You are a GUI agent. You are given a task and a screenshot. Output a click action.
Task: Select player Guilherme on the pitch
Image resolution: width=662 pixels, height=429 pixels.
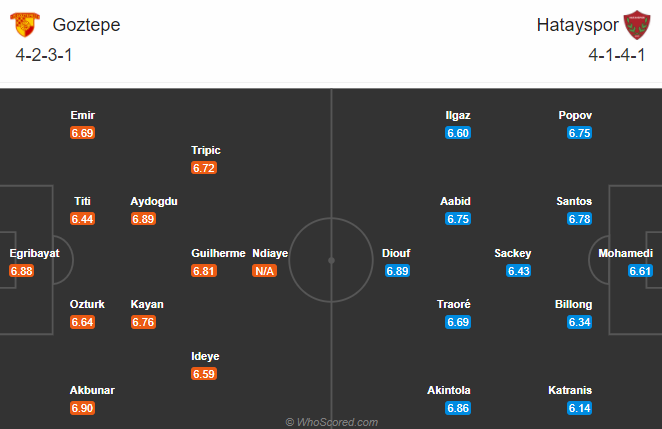218,253
